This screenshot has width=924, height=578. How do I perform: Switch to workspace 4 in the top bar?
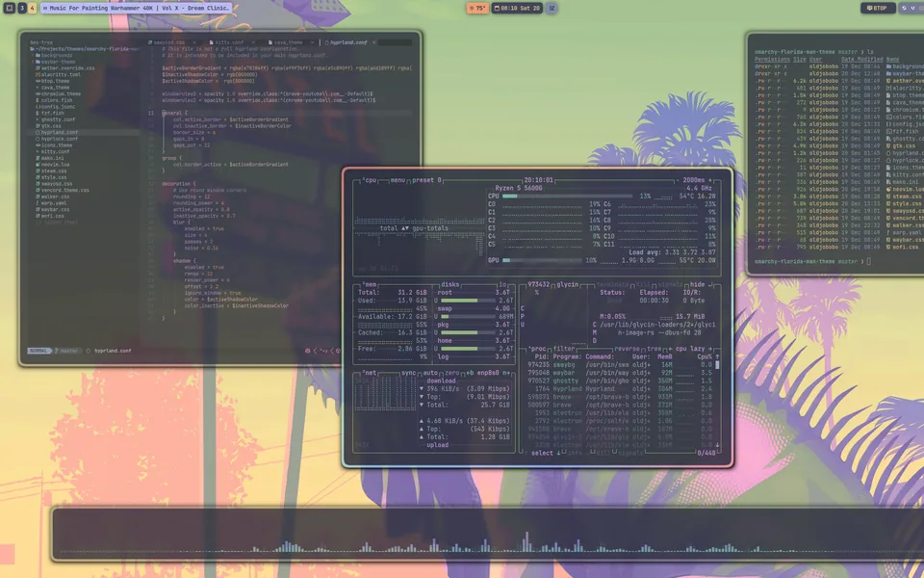pos(32,9)
